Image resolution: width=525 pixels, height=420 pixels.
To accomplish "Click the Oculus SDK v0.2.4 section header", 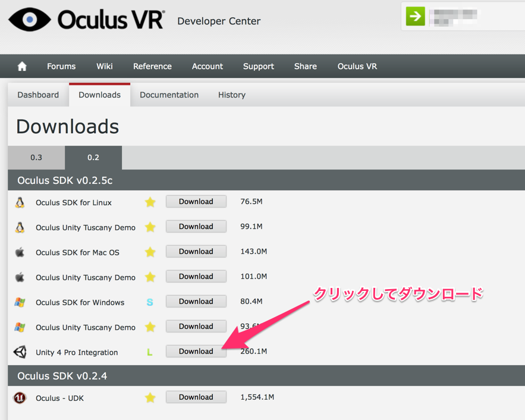I will tap(266, 376).
